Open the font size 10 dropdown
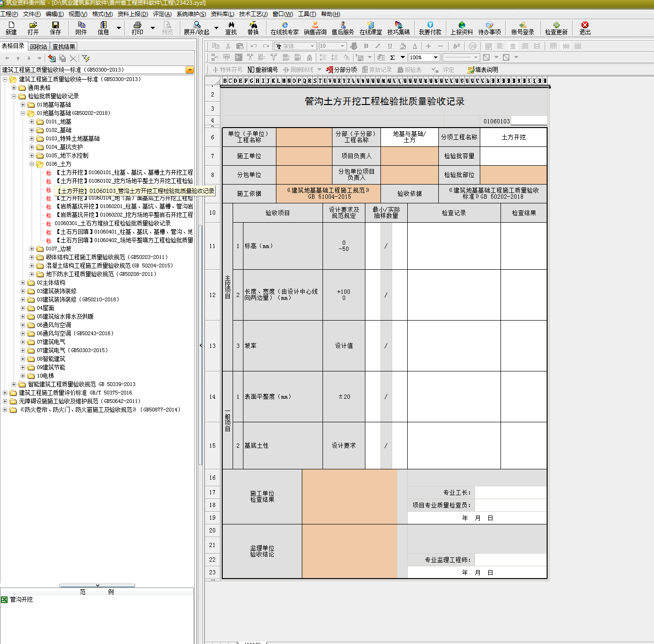 coord(343,46)
